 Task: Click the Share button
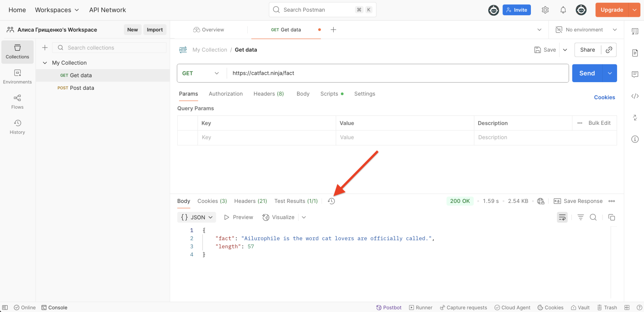click(x=588, y=50)
